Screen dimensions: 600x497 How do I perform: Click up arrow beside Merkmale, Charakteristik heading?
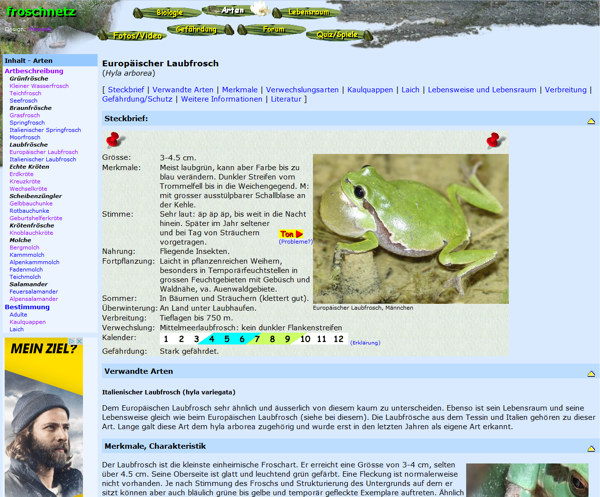(591, 447)
